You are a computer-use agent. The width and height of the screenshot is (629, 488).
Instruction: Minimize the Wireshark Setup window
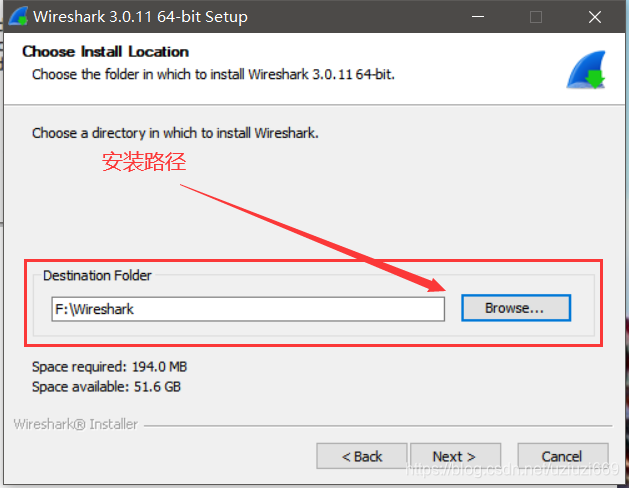pos(478,17)
